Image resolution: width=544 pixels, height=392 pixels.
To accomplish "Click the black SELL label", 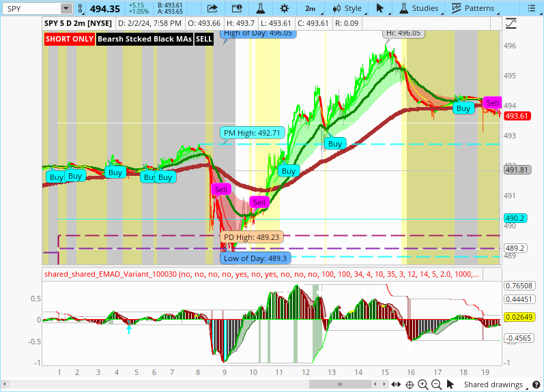I will click(x=203, y=39).
